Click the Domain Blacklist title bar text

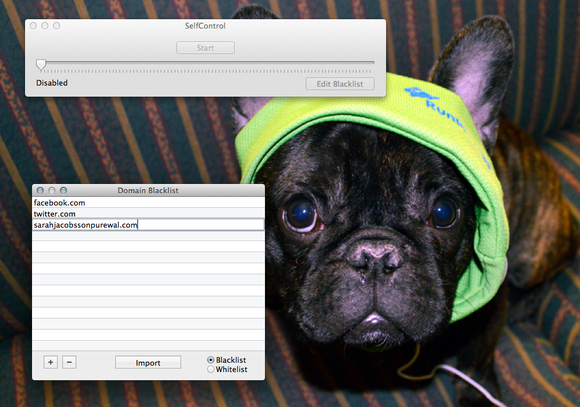148,191
